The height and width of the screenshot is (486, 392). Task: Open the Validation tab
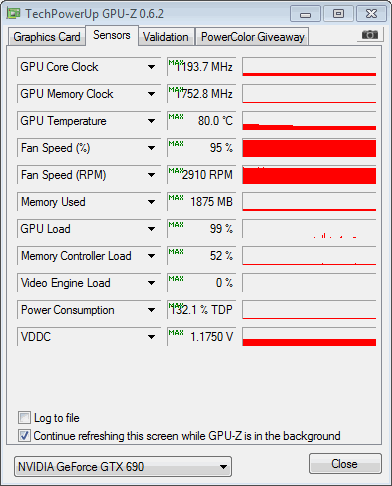tap(166, 37)
